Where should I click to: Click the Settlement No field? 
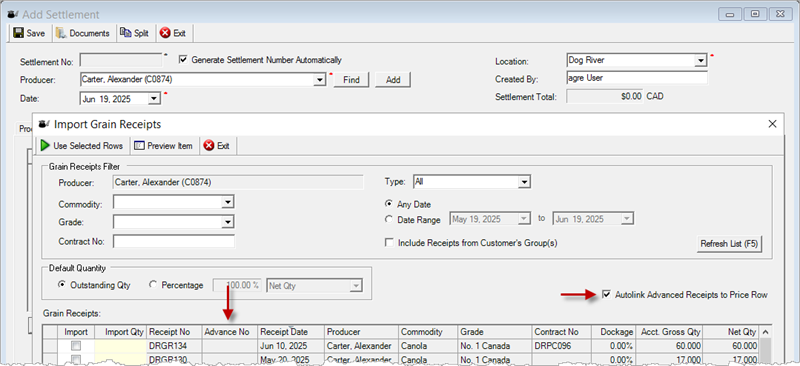pyautogui.click(x=120, y=60)
